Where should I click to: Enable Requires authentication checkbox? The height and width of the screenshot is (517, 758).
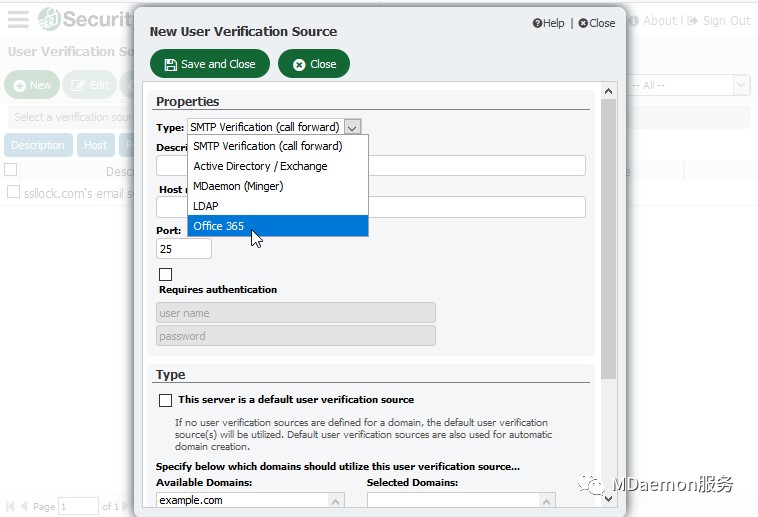coord(165,274)
